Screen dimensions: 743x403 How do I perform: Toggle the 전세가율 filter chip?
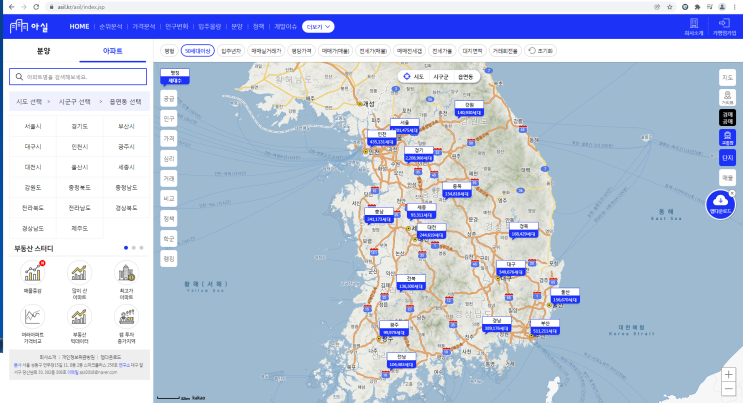[x=442, y=51]
